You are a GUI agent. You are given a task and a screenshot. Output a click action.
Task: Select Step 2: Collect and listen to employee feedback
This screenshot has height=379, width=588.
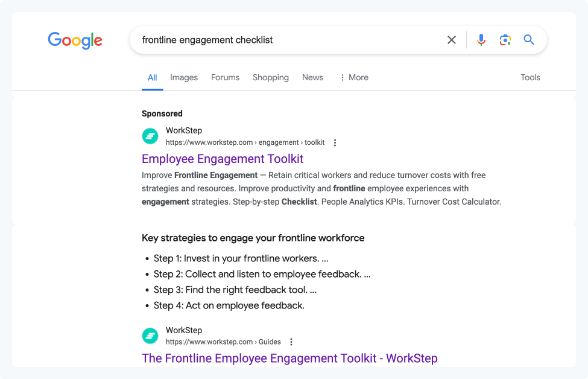pos(262,275)
